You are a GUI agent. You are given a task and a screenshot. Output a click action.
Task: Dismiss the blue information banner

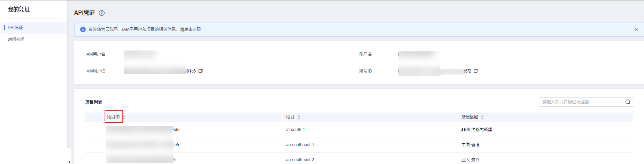636,29
